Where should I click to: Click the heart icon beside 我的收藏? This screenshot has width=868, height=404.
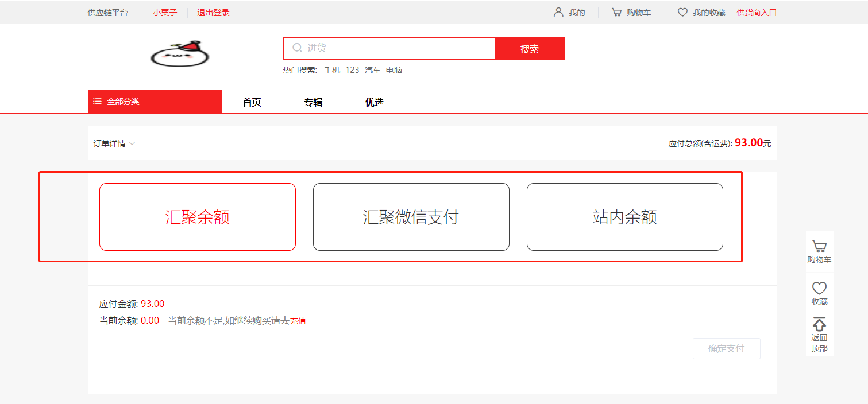(x=682, y=12)
